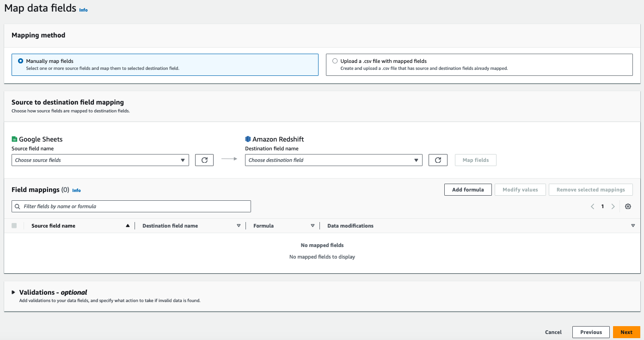Proceed with the Next button
Screen dimensions: 644x340
pos(626,332)
